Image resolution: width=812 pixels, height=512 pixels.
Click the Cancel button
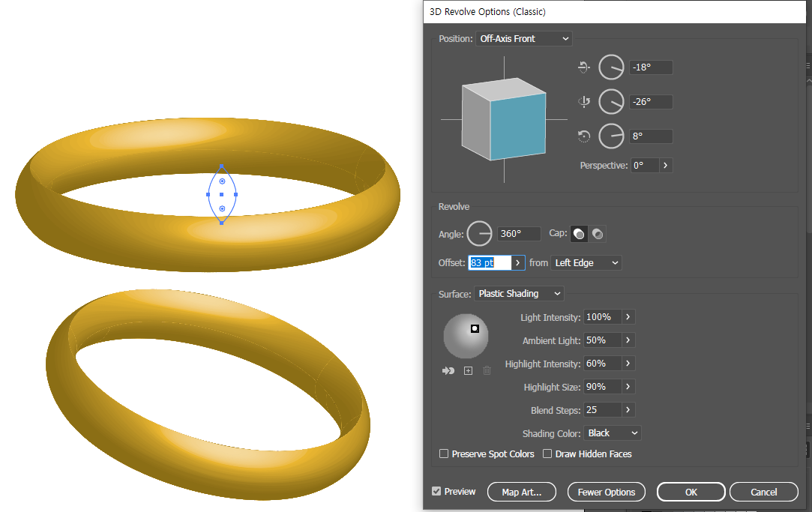pos(764,492)
